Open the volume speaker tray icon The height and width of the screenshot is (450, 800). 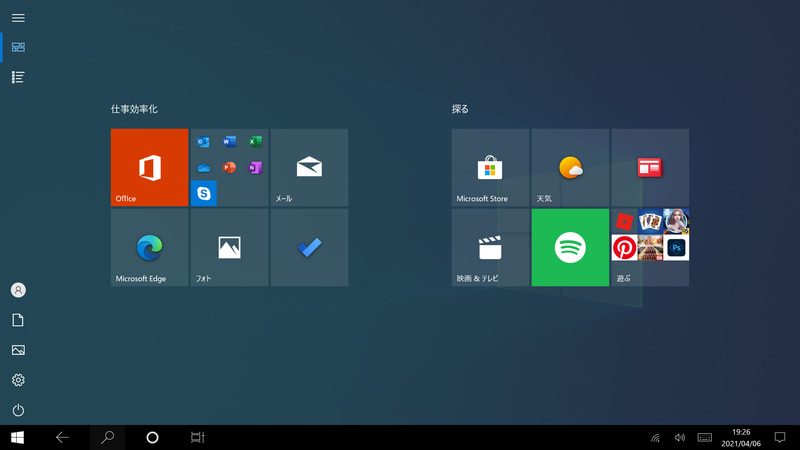[x=680, y=438]
